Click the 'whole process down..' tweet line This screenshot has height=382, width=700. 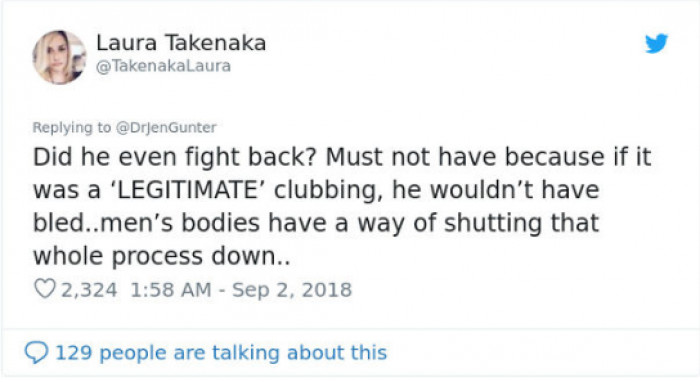pyautogui.click(x=162, y=257)
